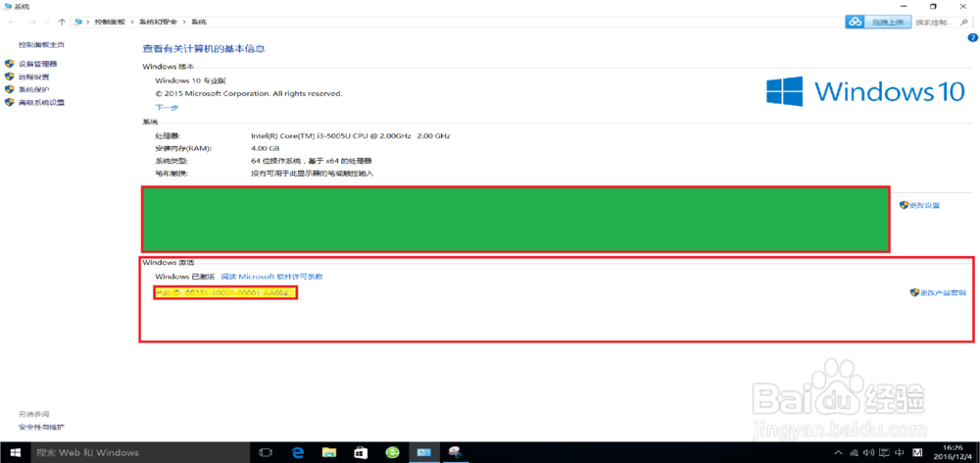Click the 系统 window title icon
The image size is (980, 463).
pyautogui.click(x=8, y=6)
